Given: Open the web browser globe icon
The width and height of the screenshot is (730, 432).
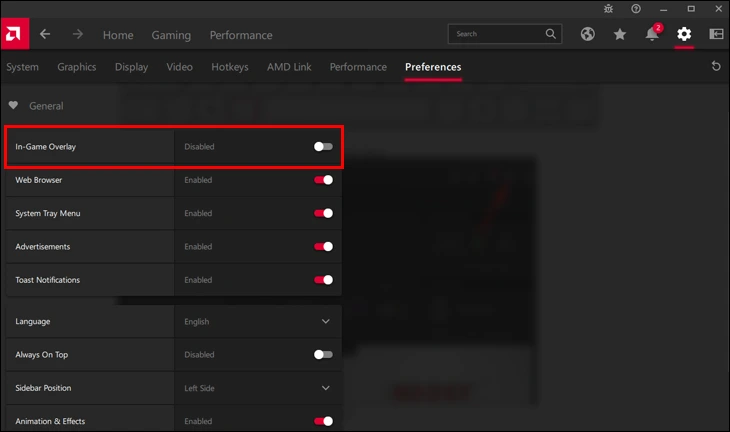Looking at the screenshot, I should point(588,34).
